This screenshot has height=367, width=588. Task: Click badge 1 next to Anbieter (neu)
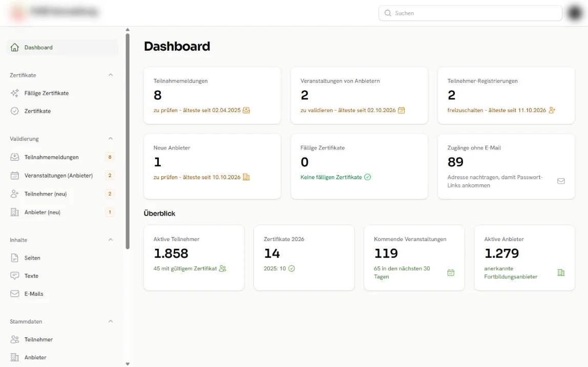click(110, 212)
